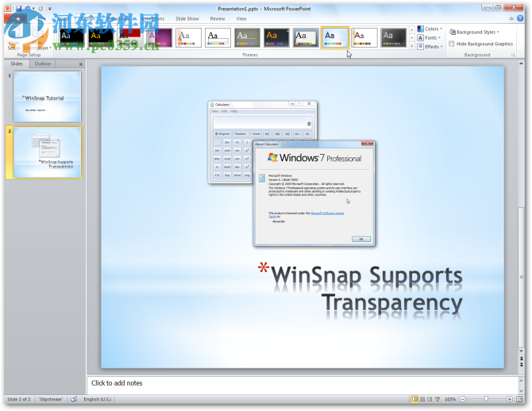Viewport: 532px width, 411px height.
Task: Open the Undo history dropdown arrow
Action: pos(33,9)
